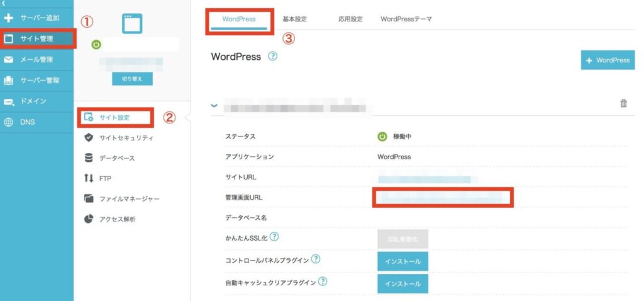Click the SSL有効化 button
644x301 pixels.
click(403, 239)
